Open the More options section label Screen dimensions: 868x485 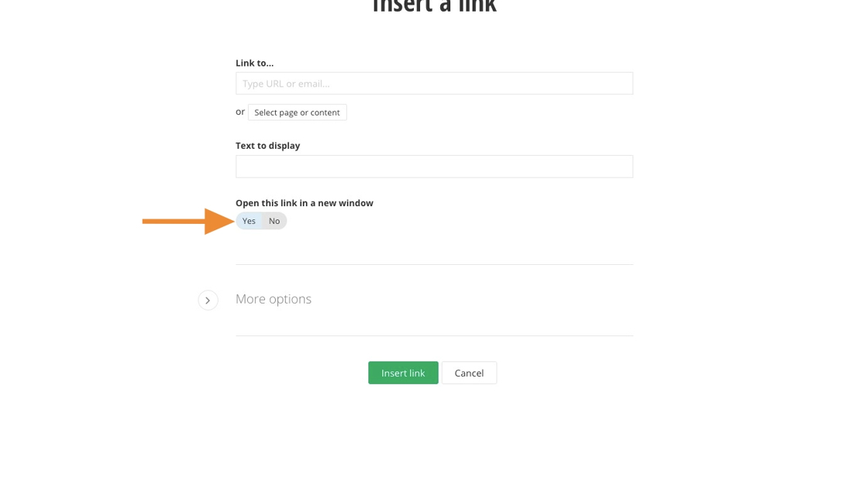point(274,299)
